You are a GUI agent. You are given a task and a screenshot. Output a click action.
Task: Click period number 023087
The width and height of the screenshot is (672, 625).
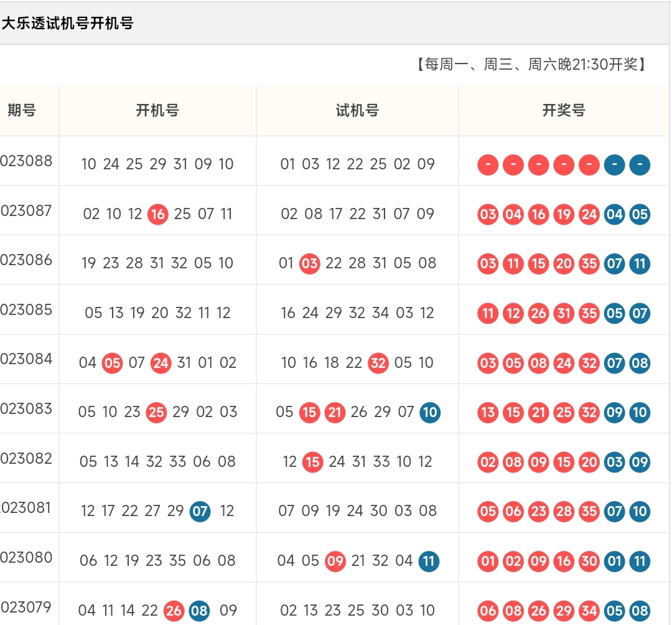tap(26, 211)
